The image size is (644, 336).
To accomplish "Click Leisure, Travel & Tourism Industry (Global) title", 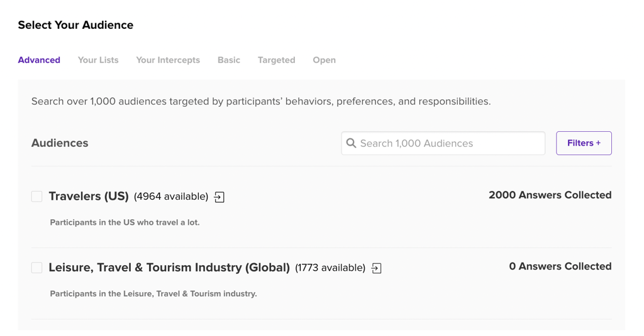I will [169, 267].
